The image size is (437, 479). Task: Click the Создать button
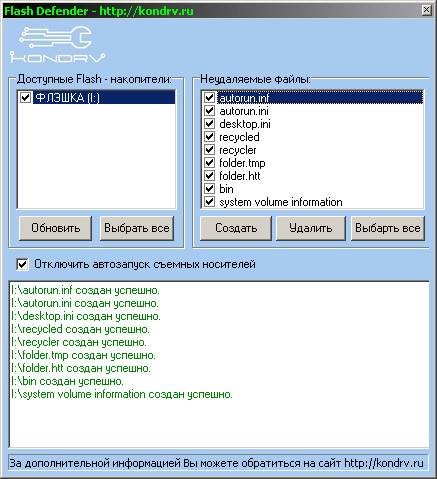[236, 228]
